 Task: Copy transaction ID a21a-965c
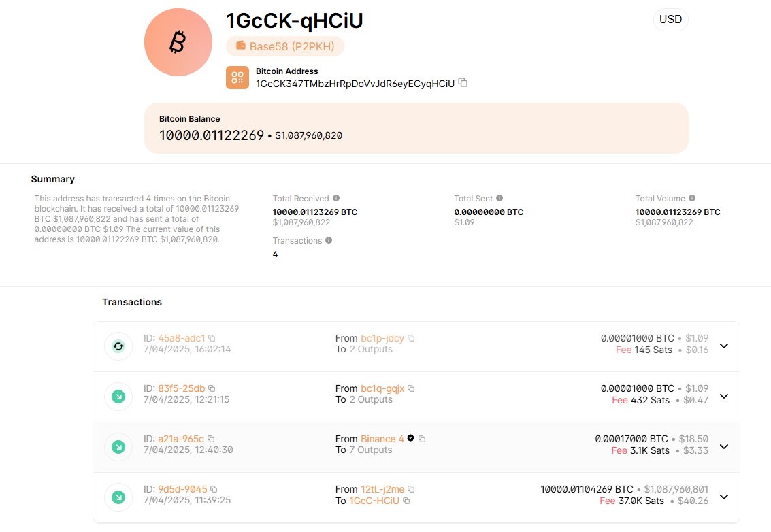[211, 439]
